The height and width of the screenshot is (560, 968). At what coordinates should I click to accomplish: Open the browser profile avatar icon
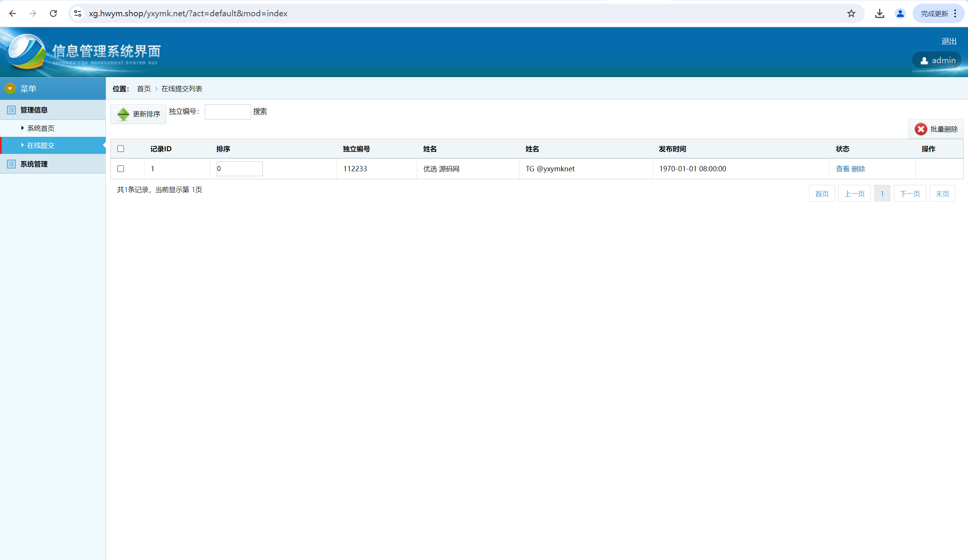[900, 14]
